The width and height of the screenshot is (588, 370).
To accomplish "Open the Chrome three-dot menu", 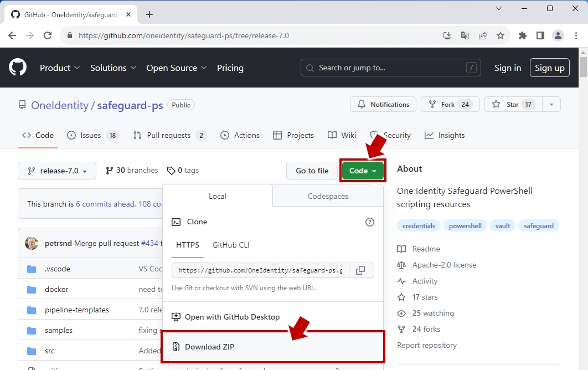I will (x=576, y=35).
